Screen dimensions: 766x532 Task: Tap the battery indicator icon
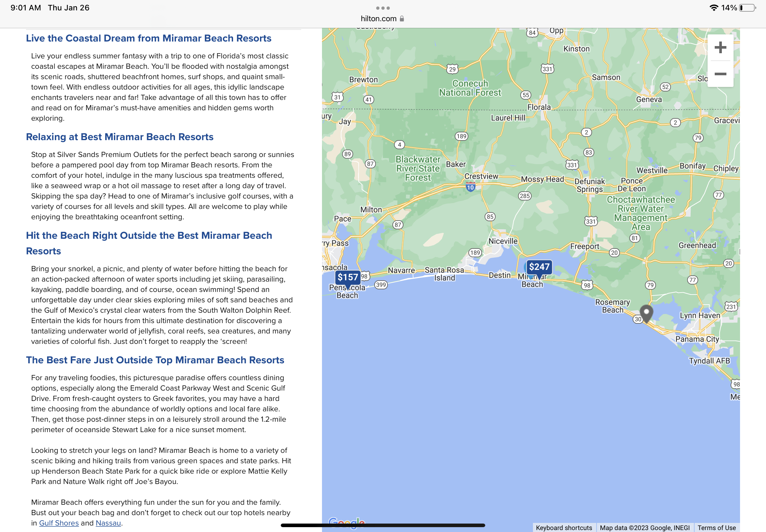tap(747, 8)
